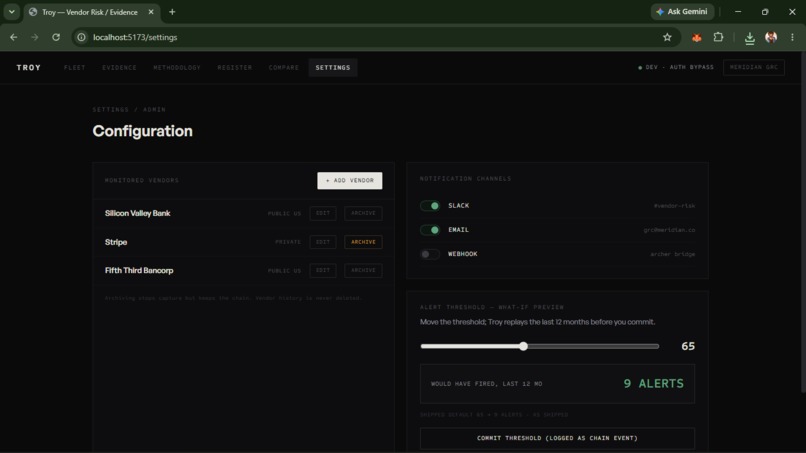Screen dimensions: 806x453
Task: Click the Configuration heading
Action: [142, 131]
